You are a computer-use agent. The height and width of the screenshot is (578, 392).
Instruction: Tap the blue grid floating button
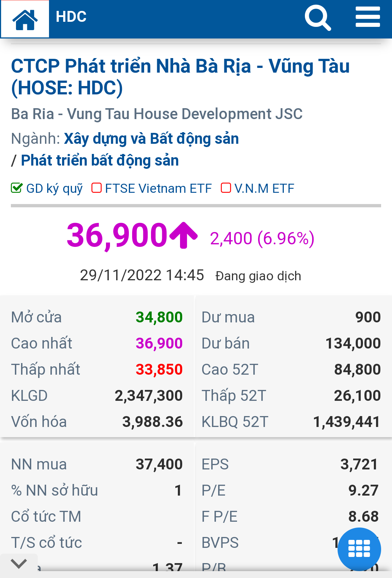(359, 549)
